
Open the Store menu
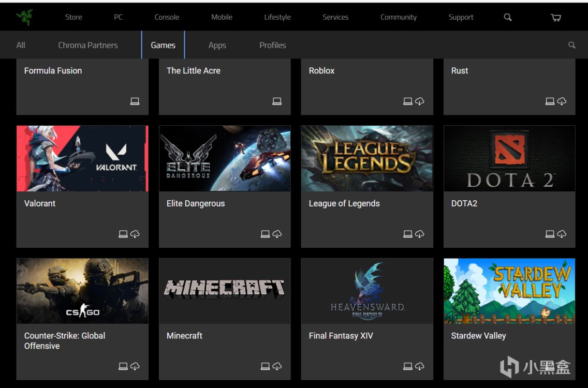[73, 17]
